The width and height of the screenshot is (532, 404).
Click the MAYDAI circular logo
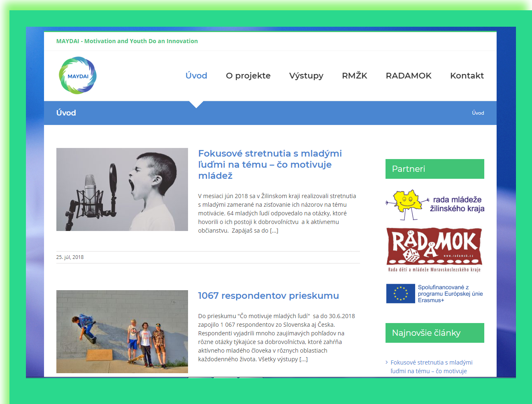pos(78,76)
